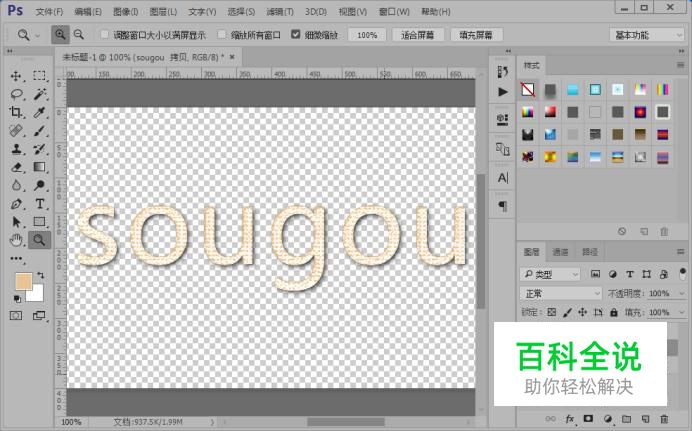
Task: Select the Zoom tool in toolbox
Action: point(39,240)
